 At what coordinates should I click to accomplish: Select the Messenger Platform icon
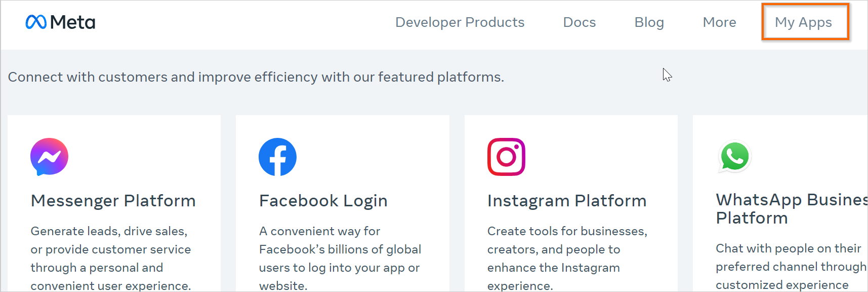coord(49,157)
